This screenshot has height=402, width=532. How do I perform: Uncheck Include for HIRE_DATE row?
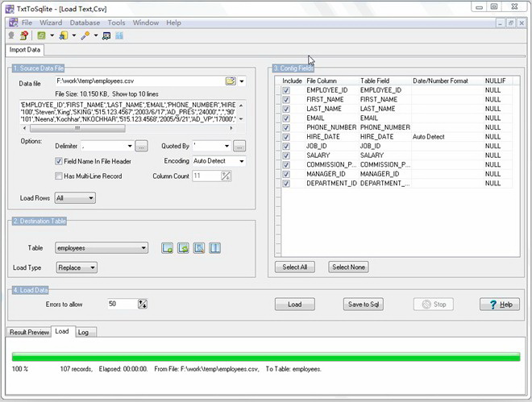point(286,137)
